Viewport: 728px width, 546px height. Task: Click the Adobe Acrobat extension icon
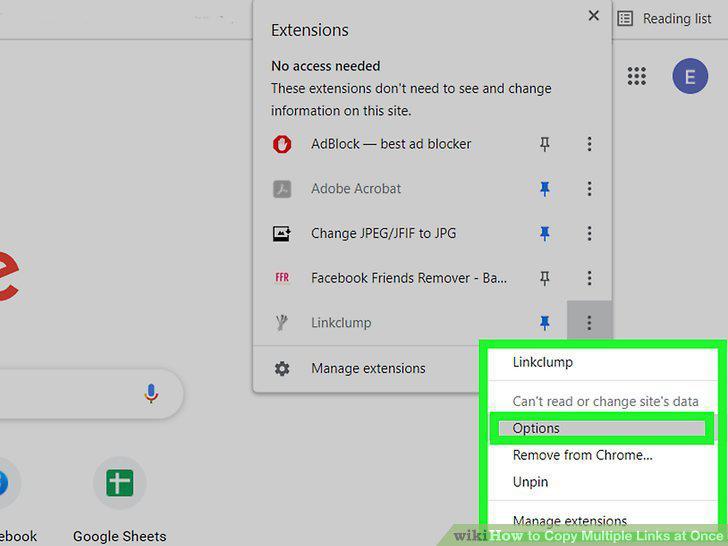pyautogui.click(x=282, y=189)
